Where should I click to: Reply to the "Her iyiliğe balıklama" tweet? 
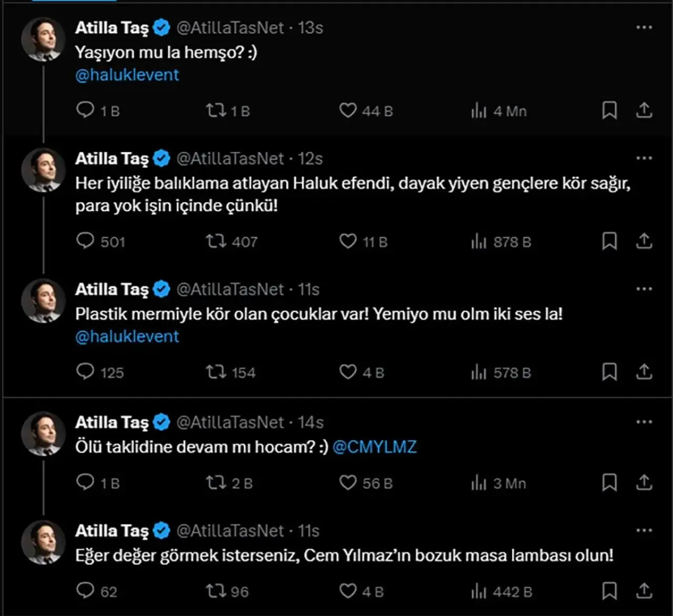click(x=85, y=241)
